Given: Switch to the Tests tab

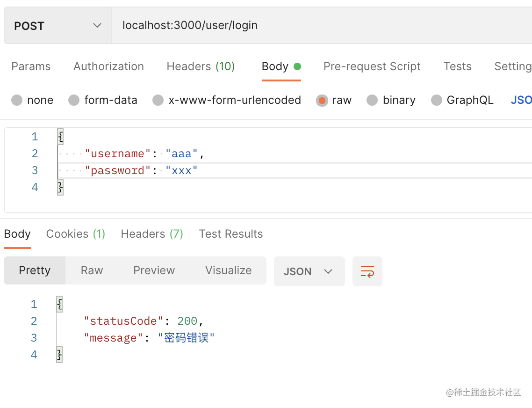Looking at the screenshot, I should tap(457, 66).
